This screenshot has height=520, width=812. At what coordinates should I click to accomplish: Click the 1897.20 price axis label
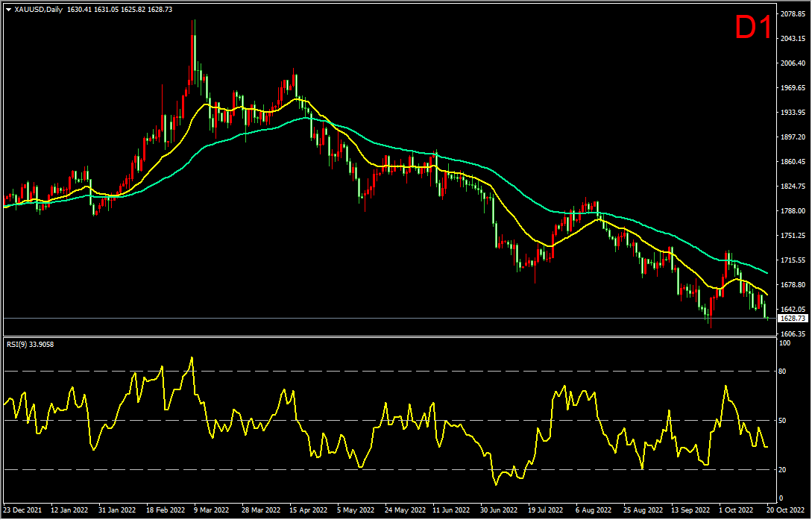[x=793, y=137]
